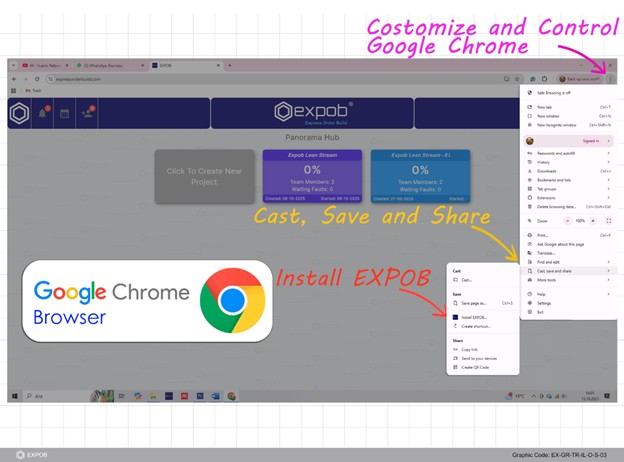624x462 pixels.
Task: Click the three-dot Chrome menu icon
Action: pos(610,78)
